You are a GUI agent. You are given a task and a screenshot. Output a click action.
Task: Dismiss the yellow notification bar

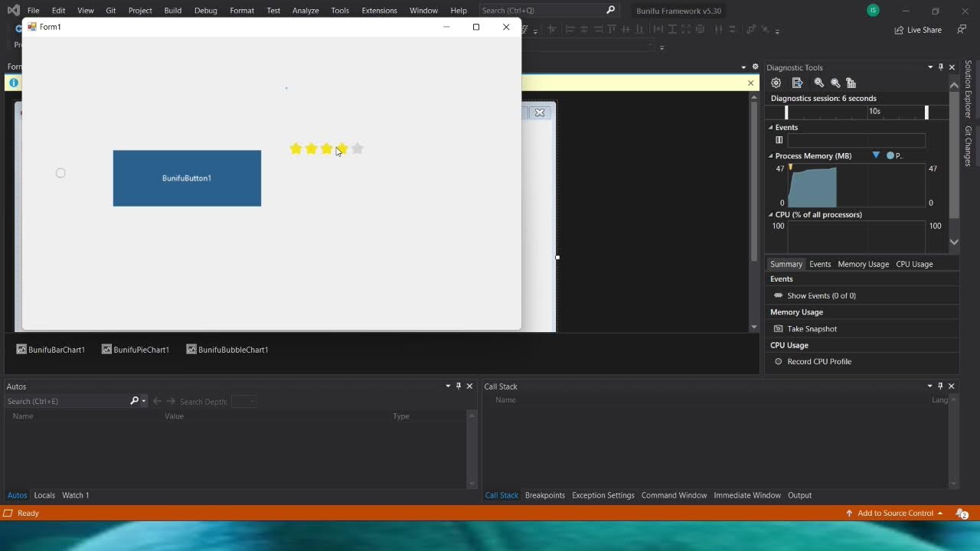pyautogui.click(x=750, y=83)
